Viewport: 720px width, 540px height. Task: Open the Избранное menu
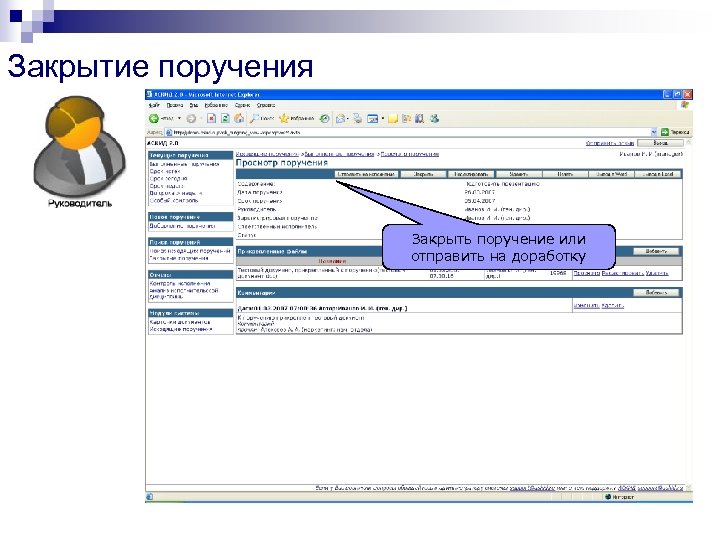coord(216,105)
